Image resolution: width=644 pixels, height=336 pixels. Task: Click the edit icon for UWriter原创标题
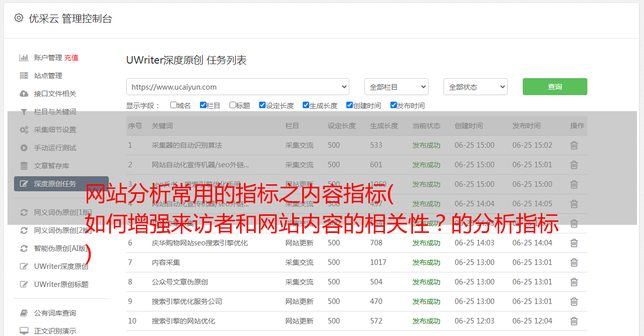tap(24, 284)
